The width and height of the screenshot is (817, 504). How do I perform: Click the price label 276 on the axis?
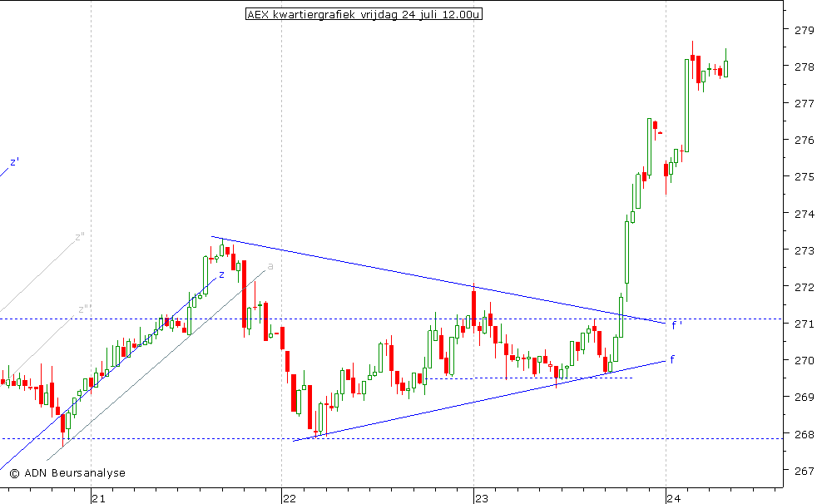pos(804,140)
